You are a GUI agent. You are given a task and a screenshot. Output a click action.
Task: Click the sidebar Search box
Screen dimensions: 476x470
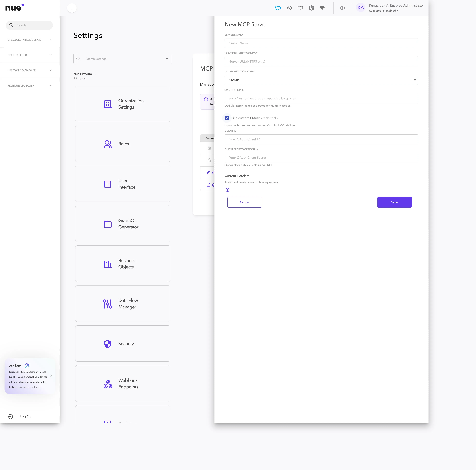(29, 25)
